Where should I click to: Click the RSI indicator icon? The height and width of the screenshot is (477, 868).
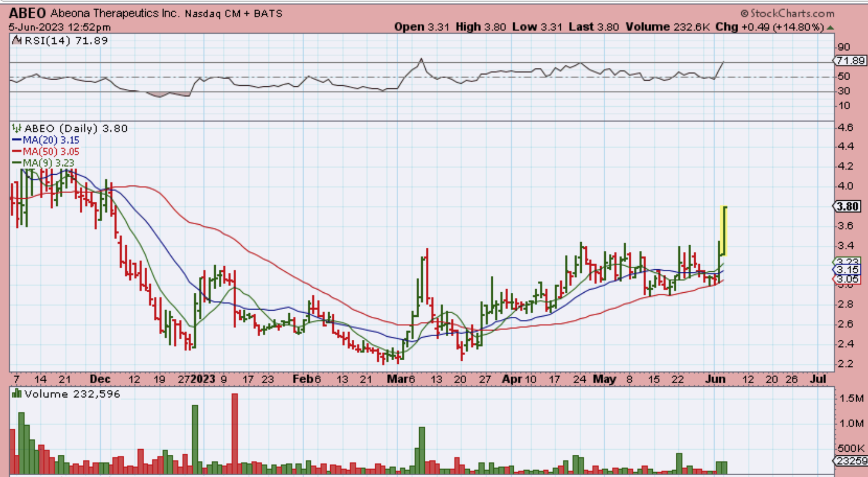point(17,41)
